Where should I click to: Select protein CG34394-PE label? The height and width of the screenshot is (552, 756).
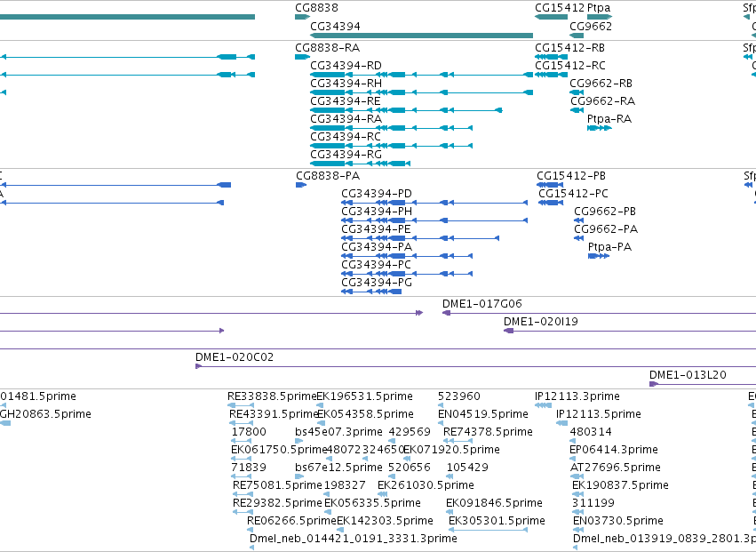376,229
